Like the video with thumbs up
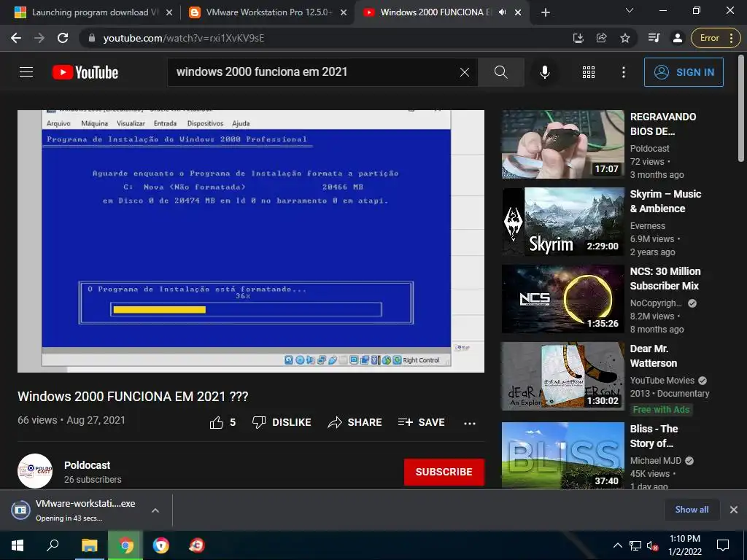 (x=222, y=422)
